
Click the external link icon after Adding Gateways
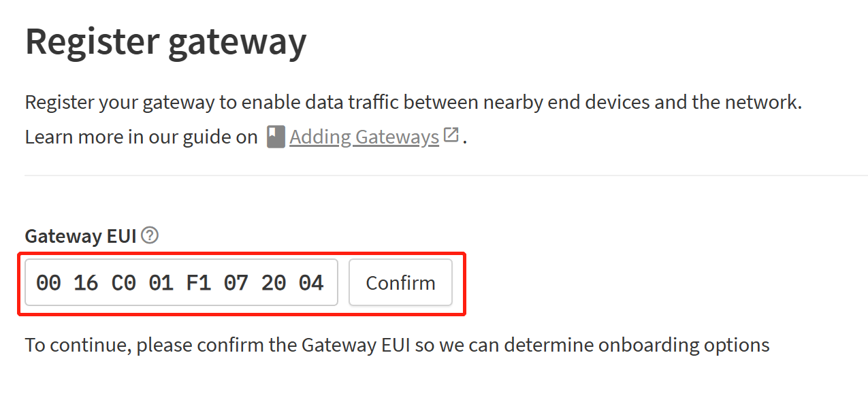click(x=451, y=135)
